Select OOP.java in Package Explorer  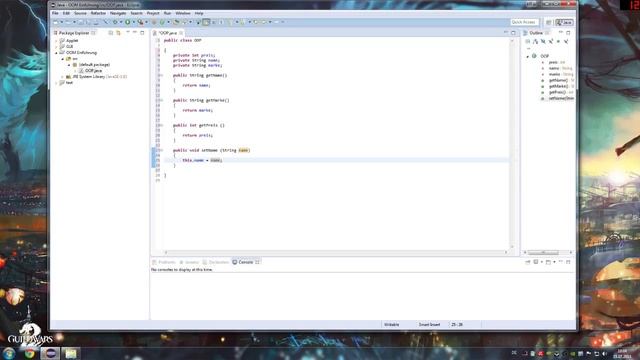(x=93, y=71)
